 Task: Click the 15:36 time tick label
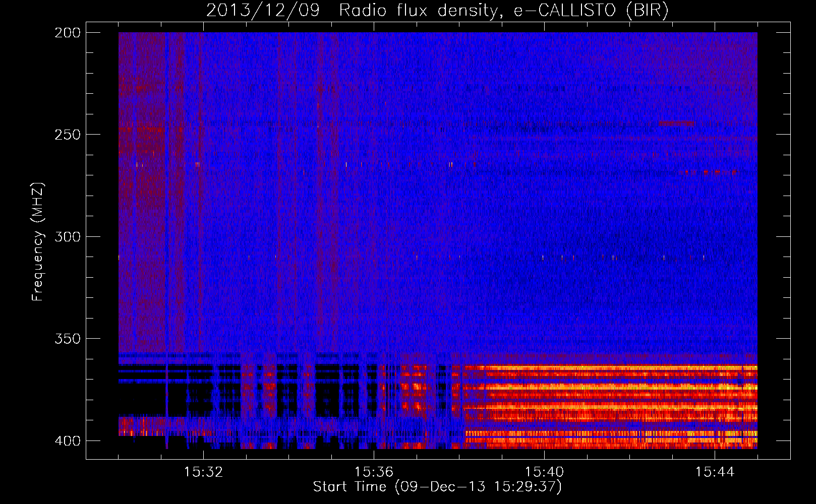(374, 472)
